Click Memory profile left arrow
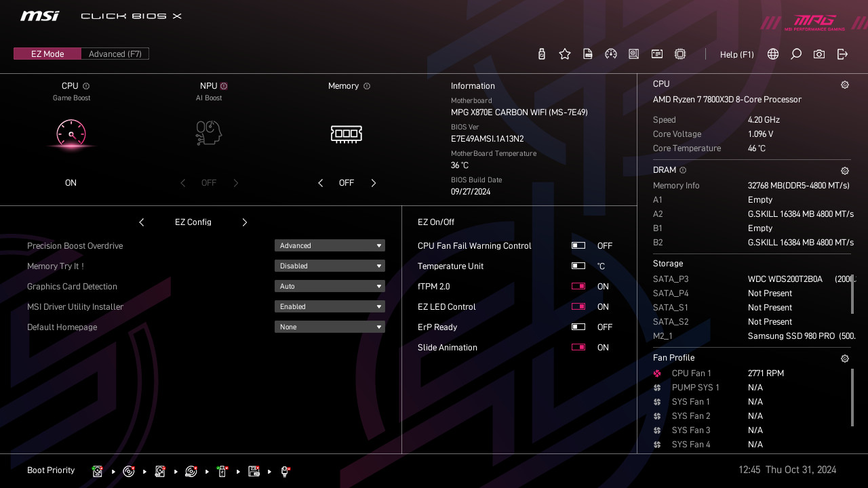The width and height of the screenshot is (868, 488). (x=321, y=183)
